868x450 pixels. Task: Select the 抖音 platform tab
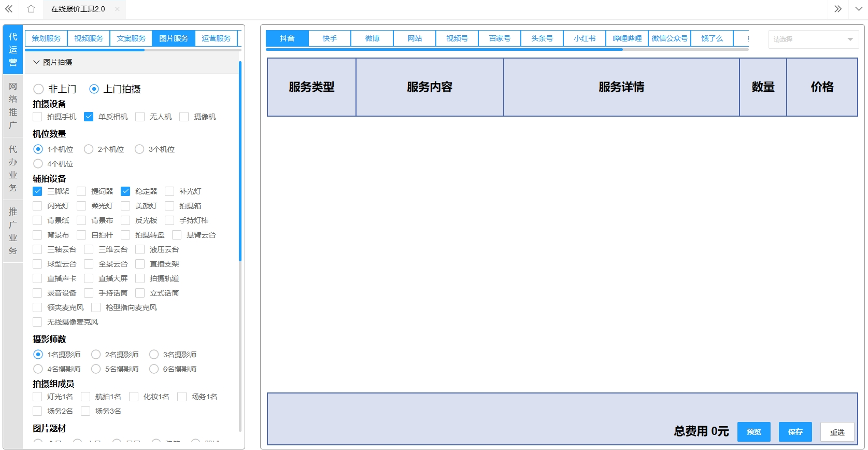coord(287,38)
